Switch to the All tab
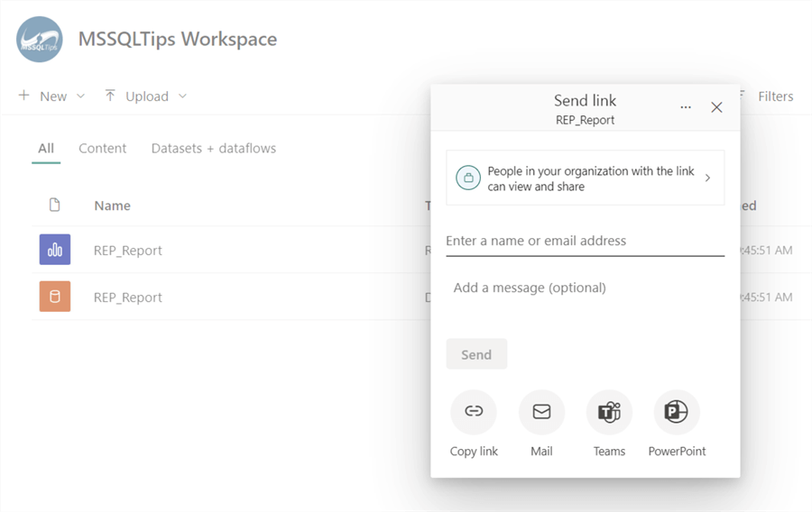The height and width of the screenshot is (512, 812). pyautogui.click(x=46, y=149)
